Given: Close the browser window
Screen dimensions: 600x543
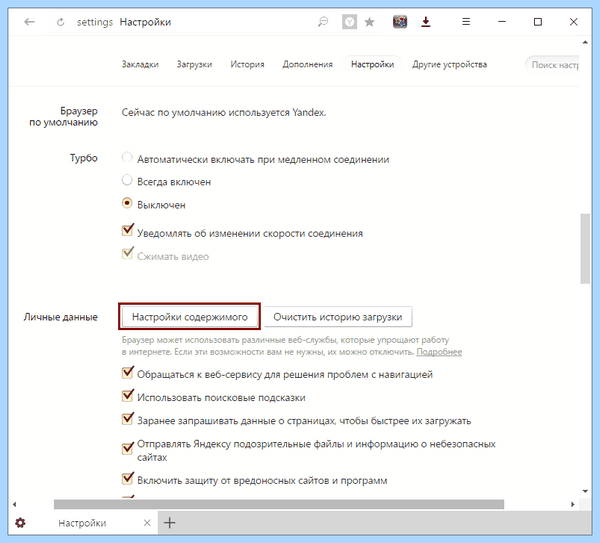Looking at the screenshot, I should [573, 22].
